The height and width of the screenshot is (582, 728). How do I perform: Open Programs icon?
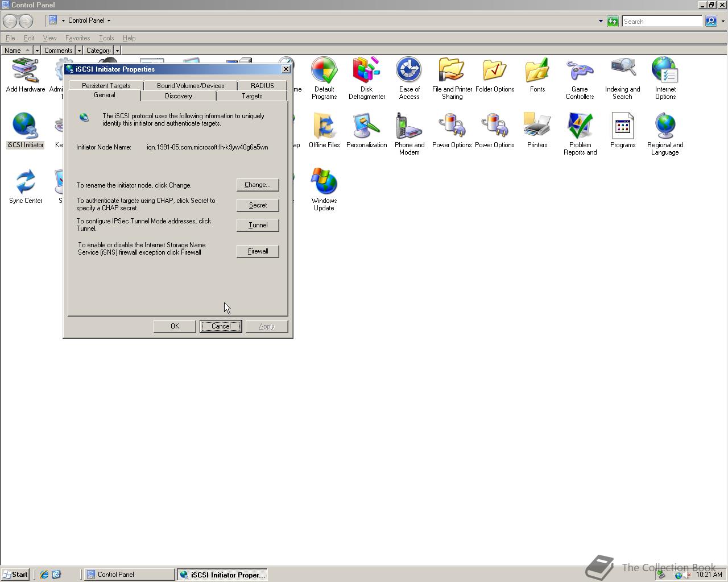pyautogui.click(x=622, y=131)
